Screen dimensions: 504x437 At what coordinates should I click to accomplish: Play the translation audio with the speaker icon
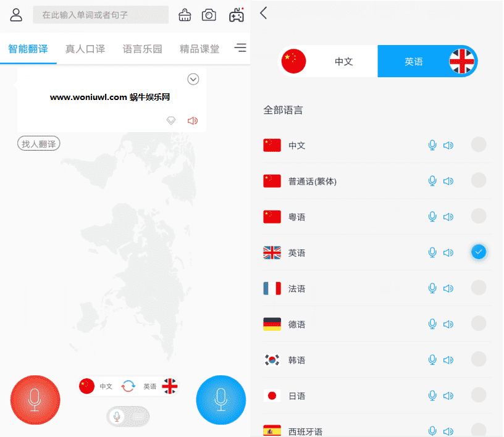click(x=192, y=120)
